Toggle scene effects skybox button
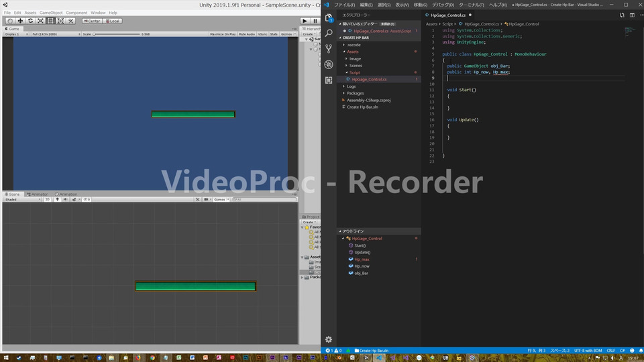 75,200
